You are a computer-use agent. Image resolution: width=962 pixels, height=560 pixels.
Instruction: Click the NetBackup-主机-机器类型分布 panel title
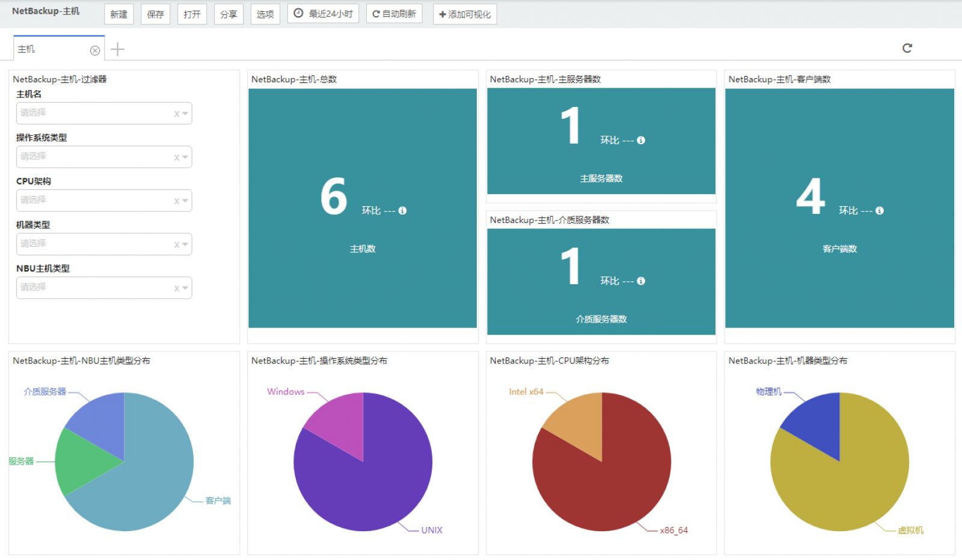[x=788, y=361]
